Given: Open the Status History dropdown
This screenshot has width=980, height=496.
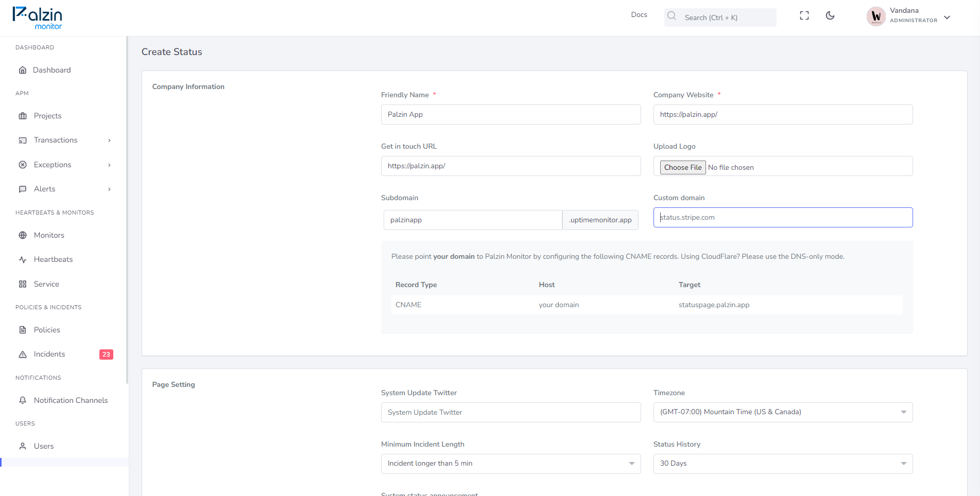Looking at the screenshot, I should (783, 464).
